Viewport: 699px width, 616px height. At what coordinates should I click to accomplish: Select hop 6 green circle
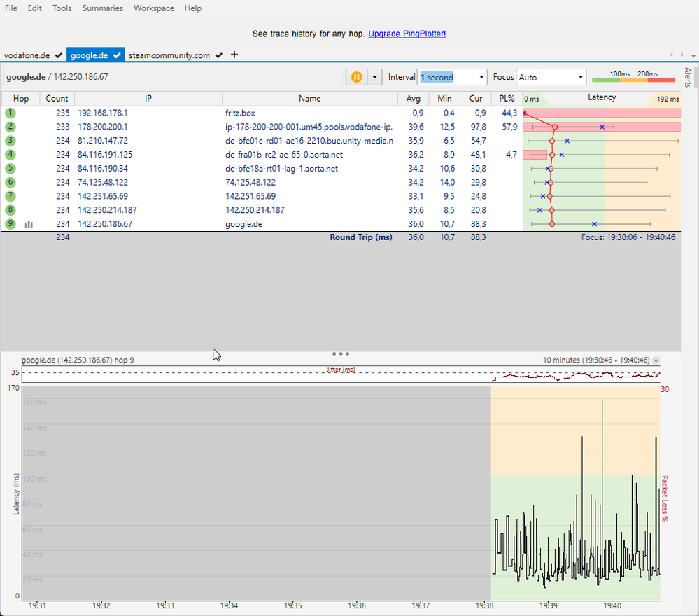tap(10, 182)
